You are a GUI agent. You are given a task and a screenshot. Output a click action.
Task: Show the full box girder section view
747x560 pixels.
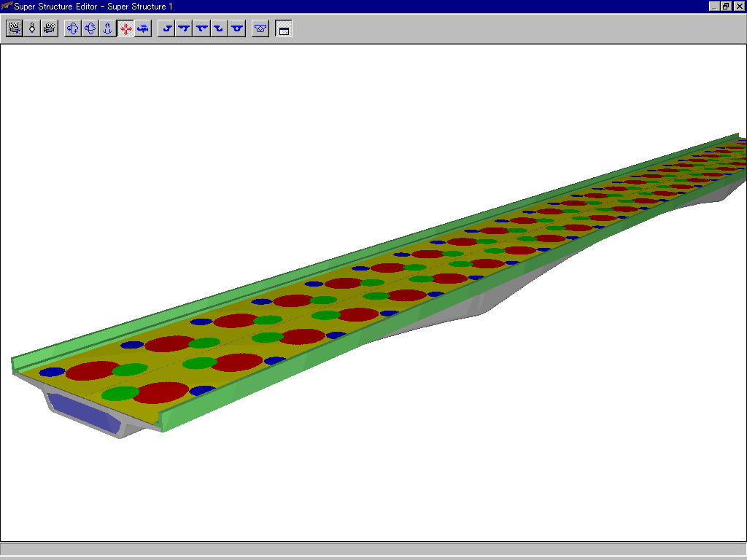tap(237, 28)
